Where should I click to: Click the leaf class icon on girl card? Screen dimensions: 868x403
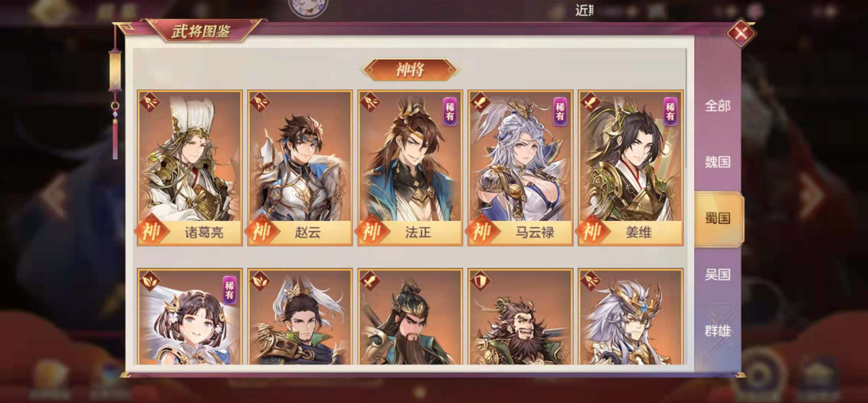(x=149, y=281)
